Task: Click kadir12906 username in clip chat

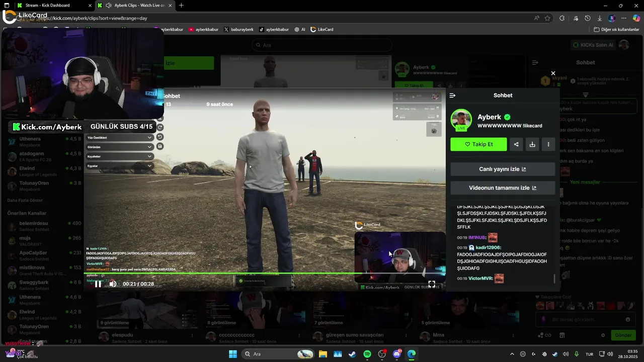Action: (488, 247)
